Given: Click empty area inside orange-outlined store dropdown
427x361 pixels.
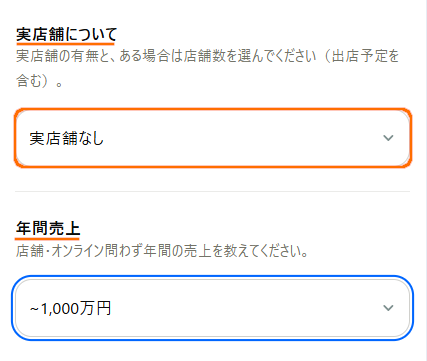Looking at the screenshot, I should 243,138.
